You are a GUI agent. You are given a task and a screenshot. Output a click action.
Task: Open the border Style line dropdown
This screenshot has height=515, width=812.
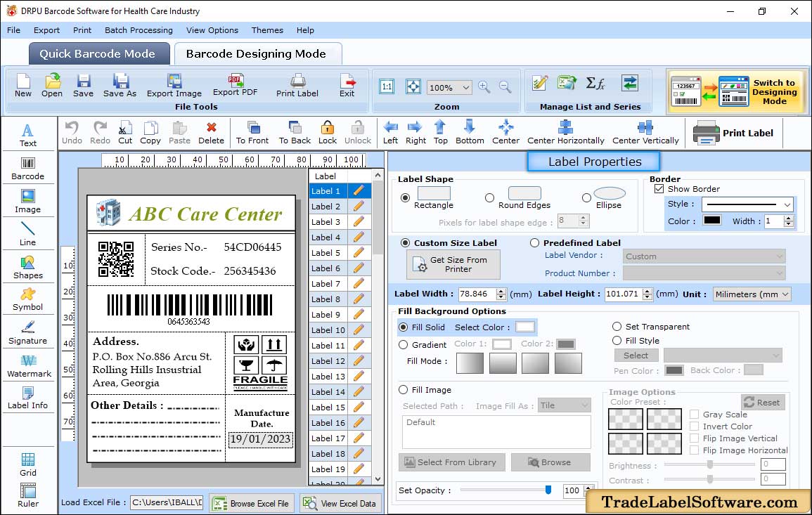(x=748, y=204)
